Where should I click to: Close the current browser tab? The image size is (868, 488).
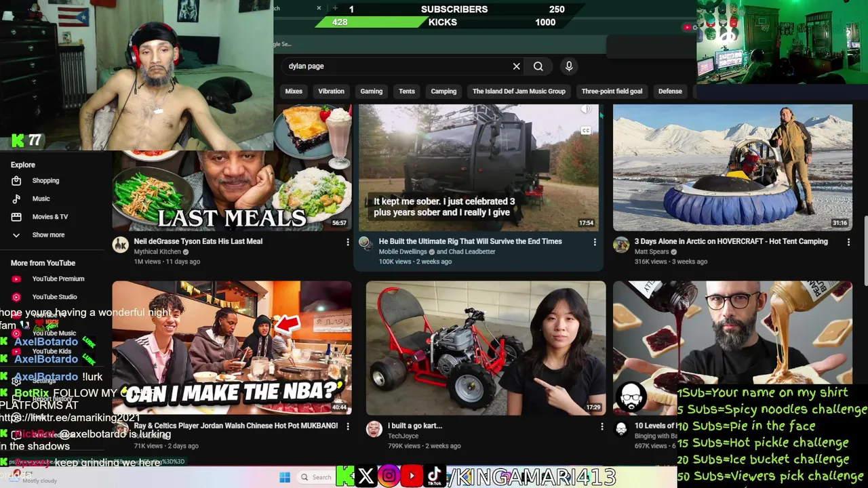[x=319, y=8]
